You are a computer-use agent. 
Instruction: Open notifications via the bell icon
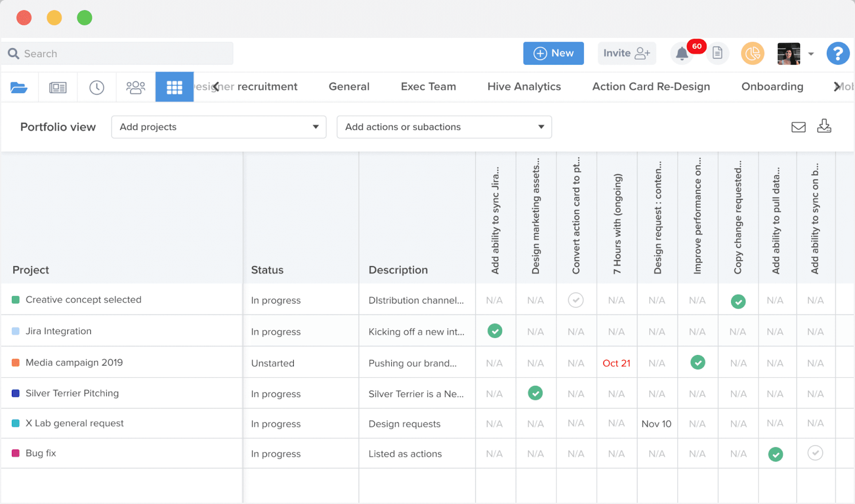(x=682, y=53)
